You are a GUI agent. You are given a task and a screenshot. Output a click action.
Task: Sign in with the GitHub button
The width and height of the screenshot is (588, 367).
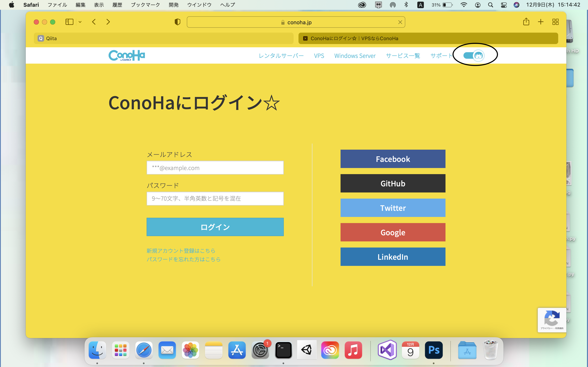click(393, 183)
